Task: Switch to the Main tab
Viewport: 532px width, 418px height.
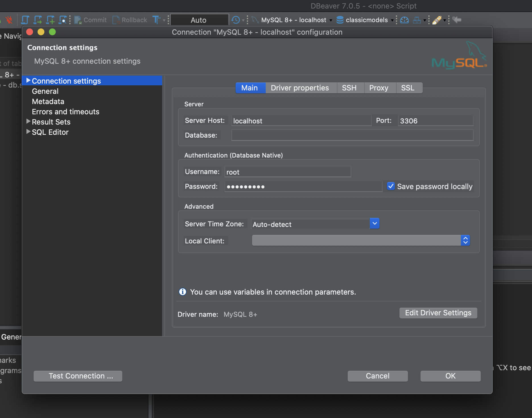Action: 250,88
